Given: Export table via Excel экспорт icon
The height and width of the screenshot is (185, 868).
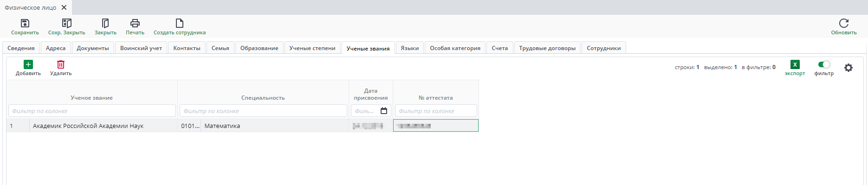Looking at the screenshot, I should pyautogui.click(x=795, y=64).
